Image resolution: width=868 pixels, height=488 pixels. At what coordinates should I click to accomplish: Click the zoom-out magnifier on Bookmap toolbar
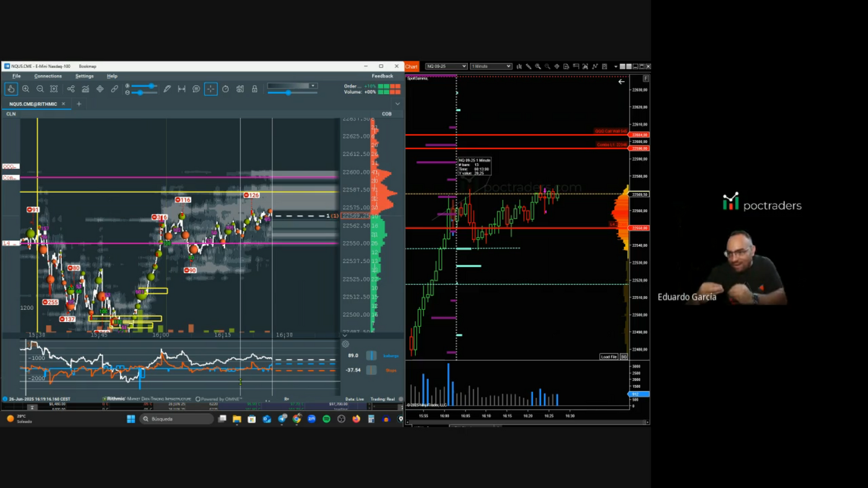point(40,88)
